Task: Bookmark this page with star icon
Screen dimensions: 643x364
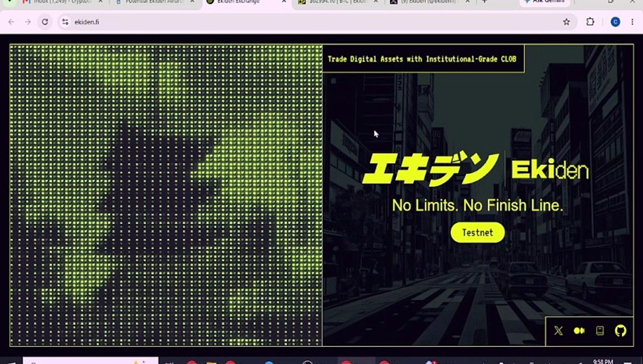Action: tap(566, 22)
